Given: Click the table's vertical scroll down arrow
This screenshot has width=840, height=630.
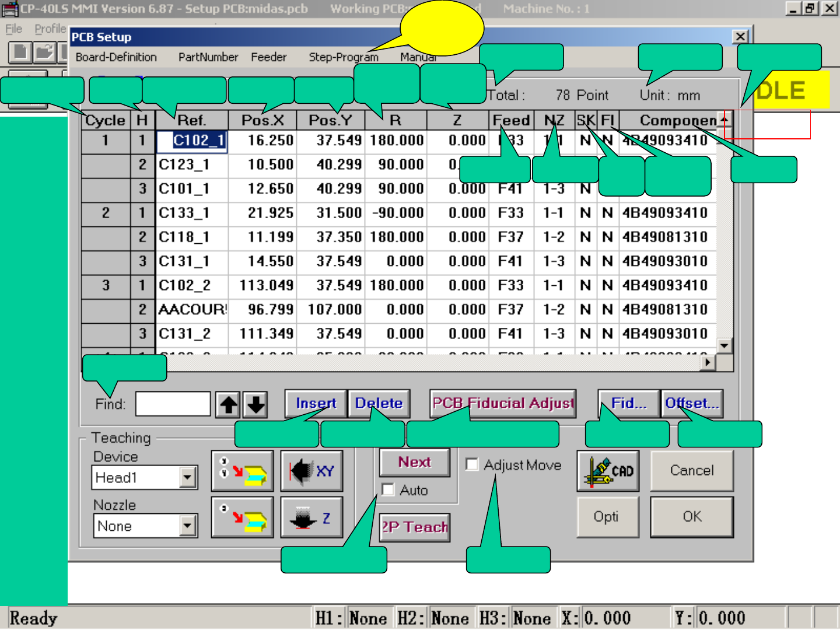Looking at the screenshot, I should [724, 345].
